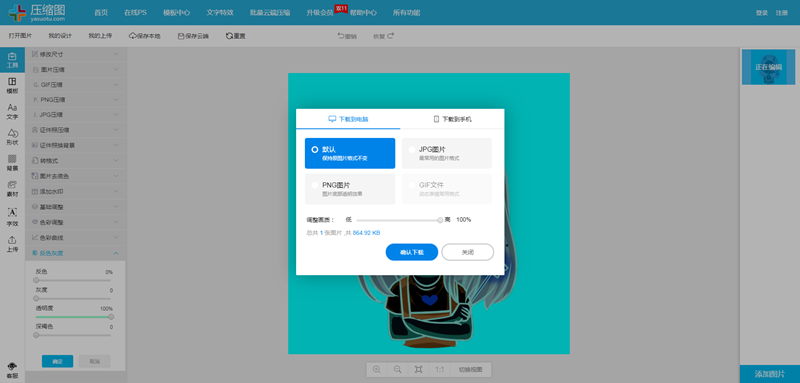This screenshot has width=800, height=383.
Task: Expand the 修改尺寸 resize section
Action: point(76,54)
